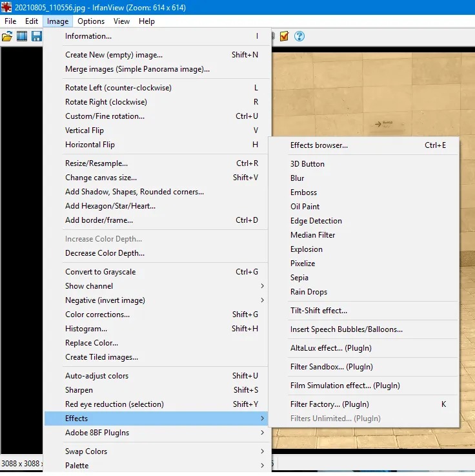Screen dimensions: 475x476
Task: Expand the Swap Colors submenu
Action: click(x=156, y=451)
